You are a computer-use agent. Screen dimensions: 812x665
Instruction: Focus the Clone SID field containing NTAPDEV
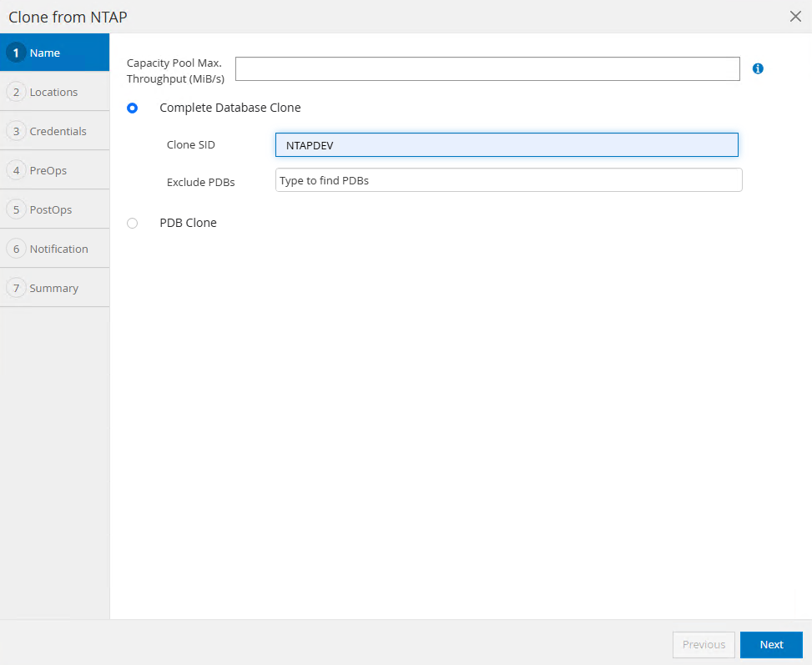[507, 145]
